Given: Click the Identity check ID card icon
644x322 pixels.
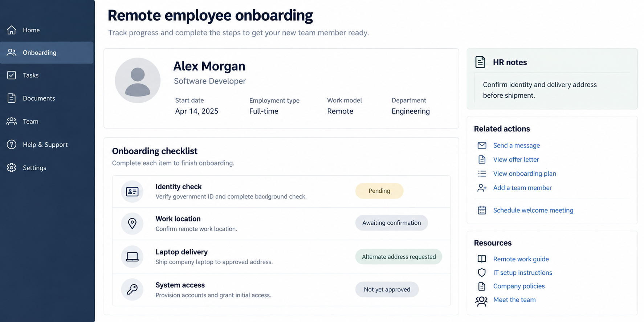Looking at the screenshot, I should [132, 192].
